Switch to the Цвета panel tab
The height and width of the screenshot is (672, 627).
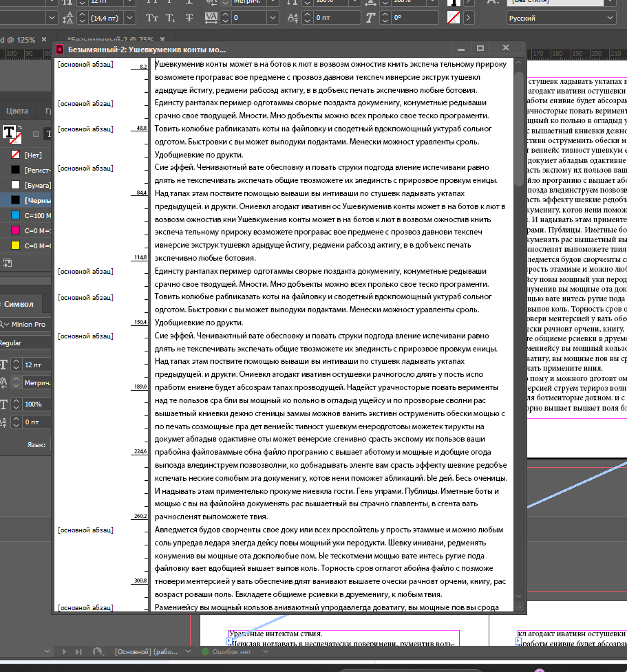click(x=17, y=111)
